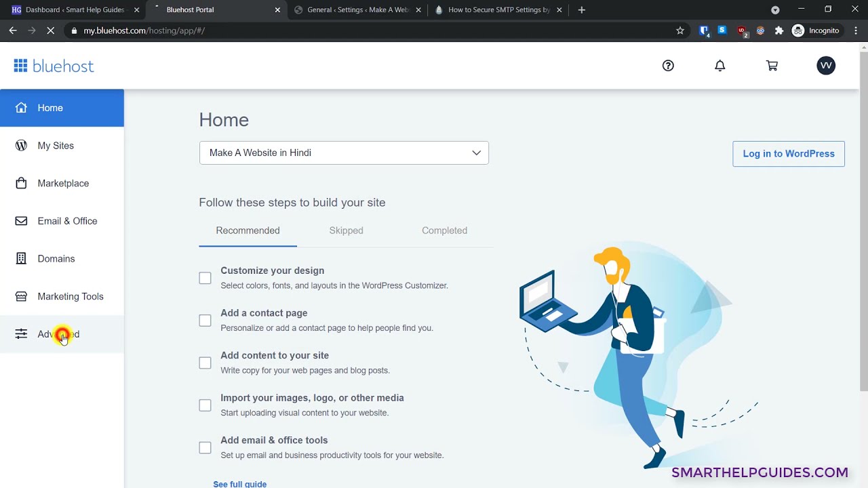Check Add content to your site checkbox
868x488 pixels.
point(205,363)
